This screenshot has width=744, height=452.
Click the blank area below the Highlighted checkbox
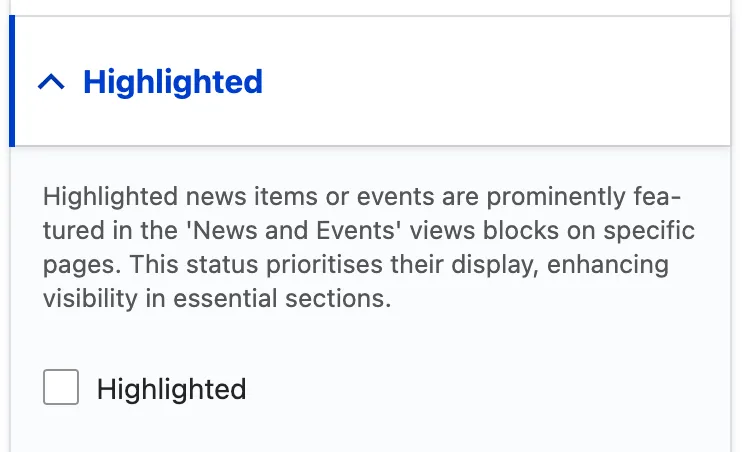coord(370,430)
